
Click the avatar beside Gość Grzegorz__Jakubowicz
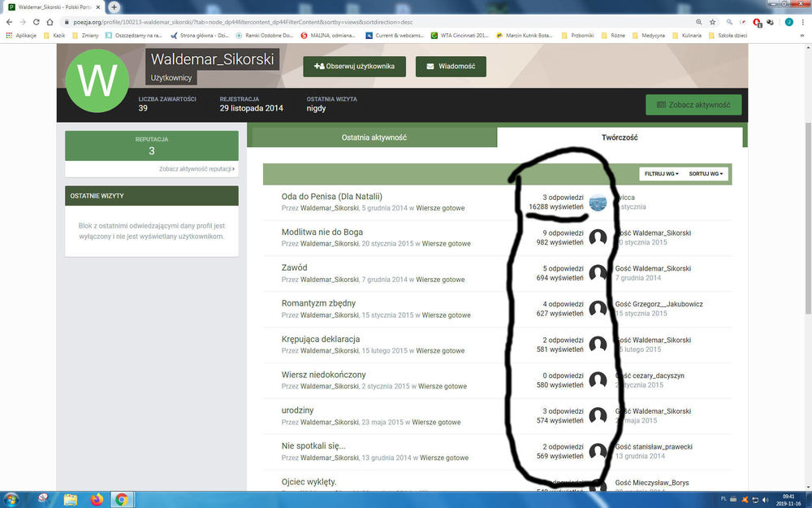(x=598, y=309)
